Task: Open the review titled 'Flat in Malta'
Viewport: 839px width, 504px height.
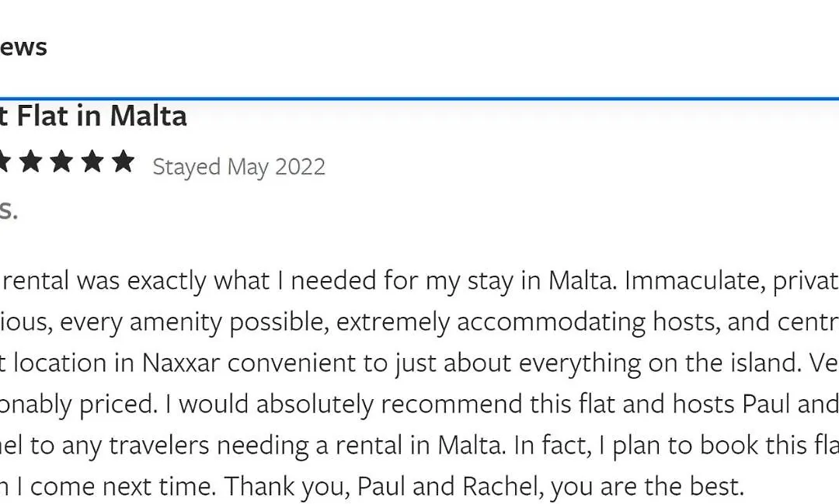Action: pos(93,116)
